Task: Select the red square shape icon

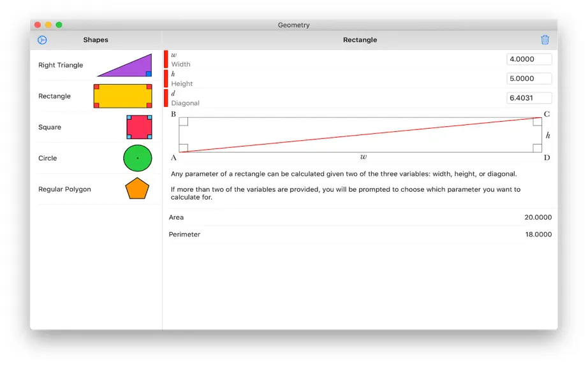Action: point(139,127)
